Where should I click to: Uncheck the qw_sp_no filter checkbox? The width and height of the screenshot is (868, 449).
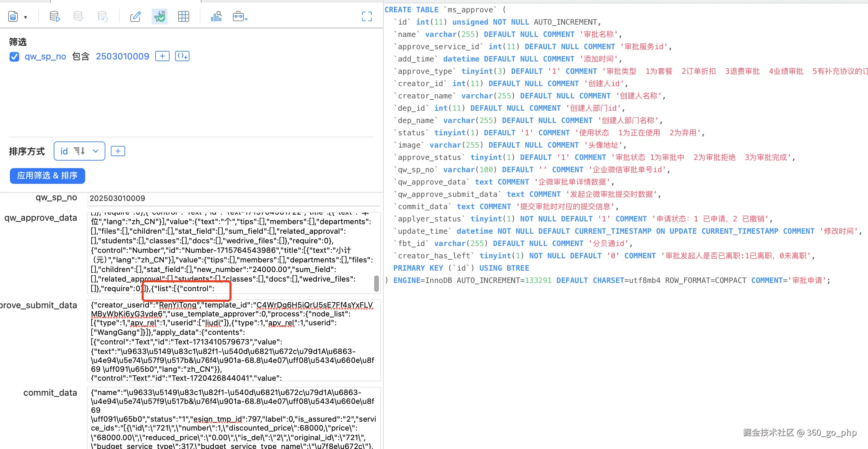[14, 57]
